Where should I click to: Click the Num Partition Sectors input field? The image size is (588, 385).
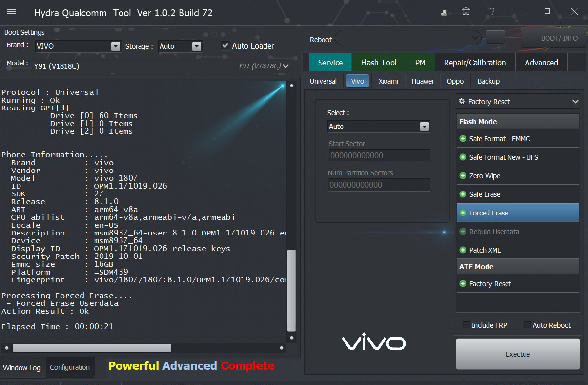[379, 185]
